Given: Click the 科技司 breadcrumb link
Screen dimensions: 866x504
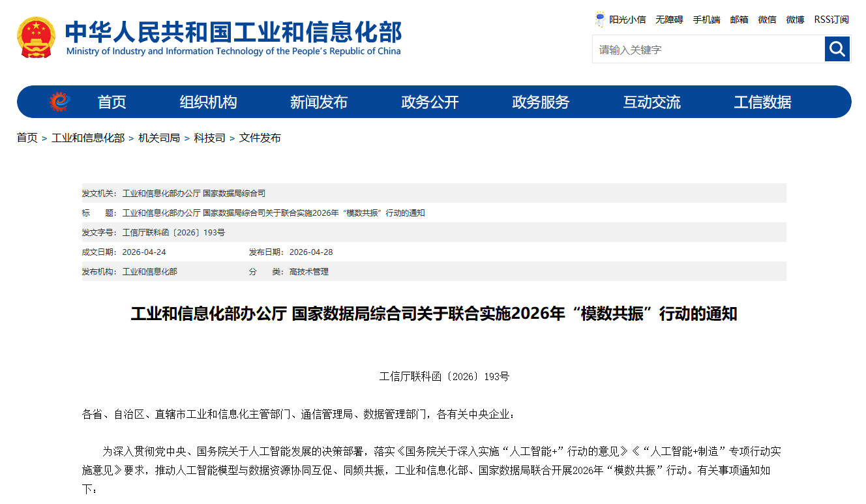Looking at the screenshot, I should pos(209,138).
